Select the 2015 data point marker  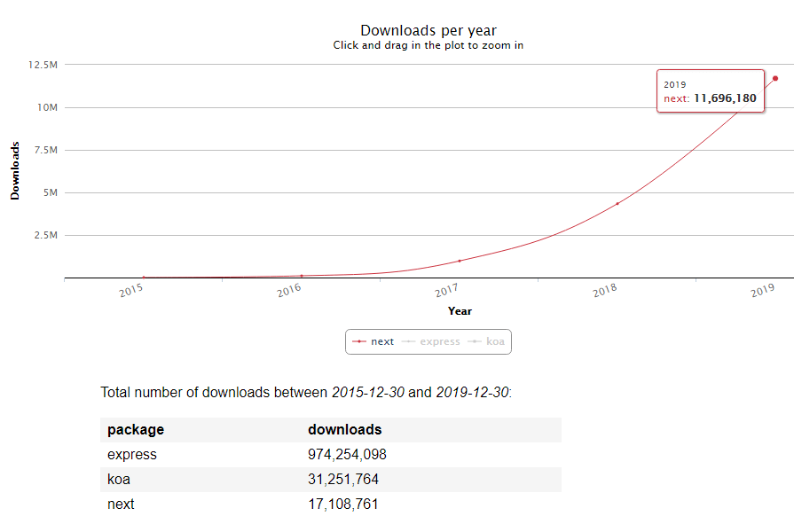[144, 278]
